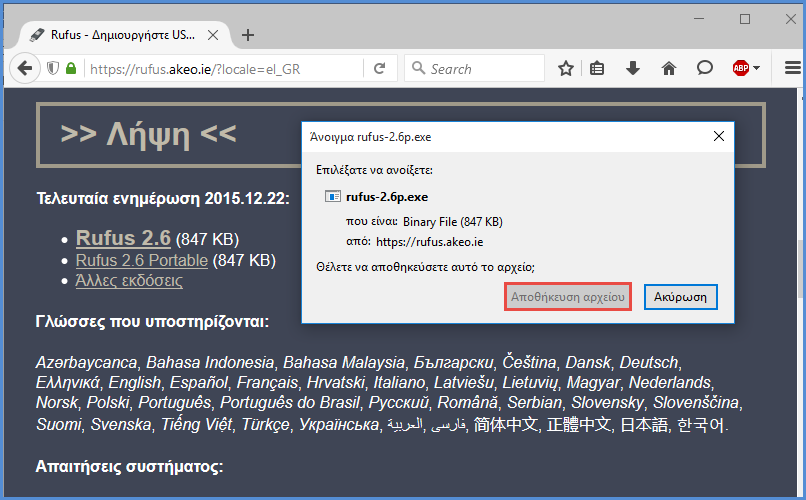Click Binary File (847 KB) text

coord(452,221)
